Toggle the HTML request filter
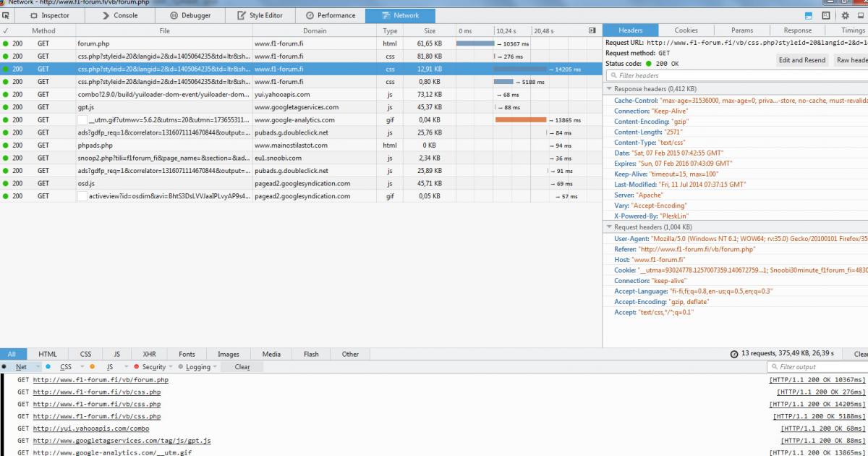The width and height of the screenshot is (868, 456). pyautogui.click(x=48, y=354)
